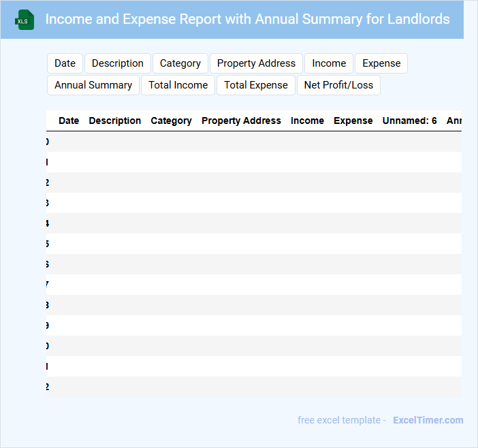The width and height of the screenshot is (478, 448).
Task: Click the Expense column header
Action: 353,121
